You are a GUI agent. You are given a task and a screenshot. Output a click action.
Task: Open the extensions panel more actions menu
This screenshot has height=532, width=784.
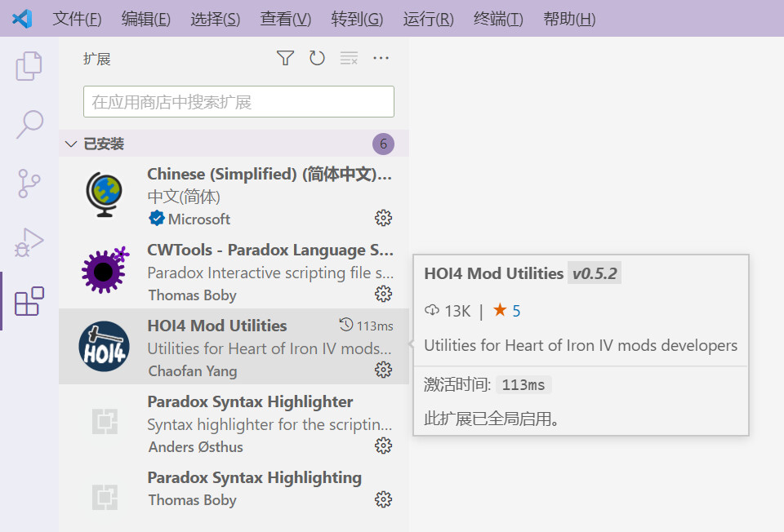click(381, 58)
